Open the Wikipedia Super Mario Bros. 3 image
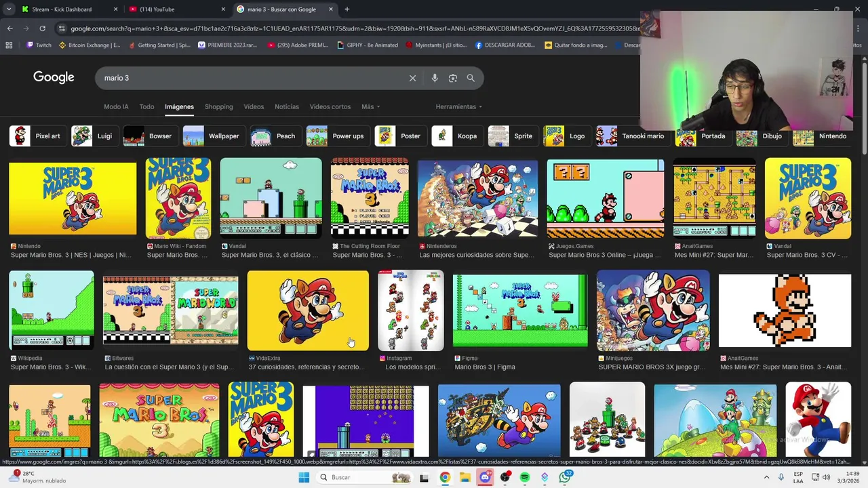 tap(52, 310)
